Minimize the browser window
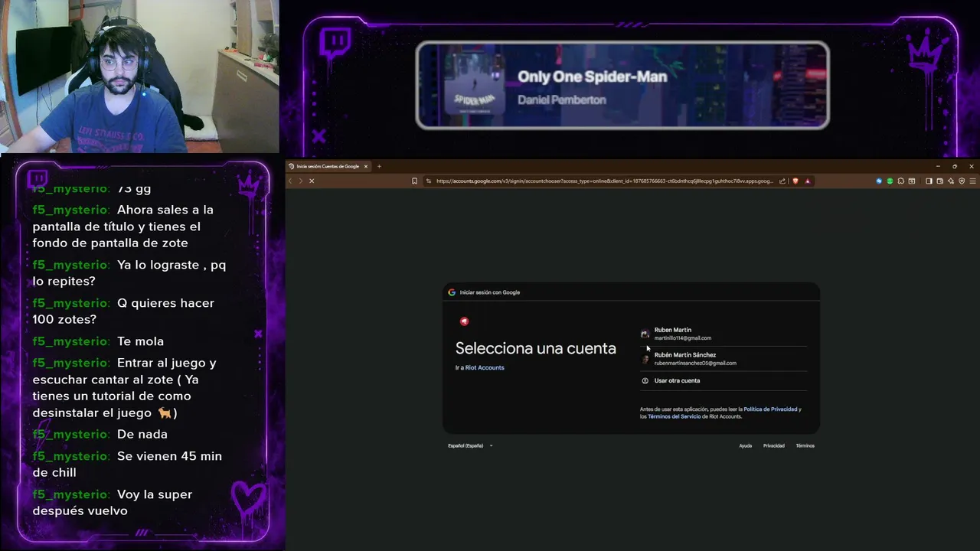Image resolution: width=980 pixels, height=551 pixels. [938, 166]
